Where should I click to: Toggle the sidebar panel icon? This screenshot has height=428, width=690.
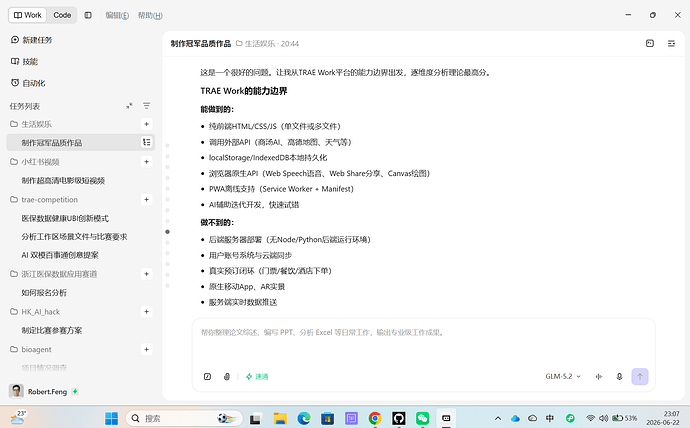click(88, 15)
